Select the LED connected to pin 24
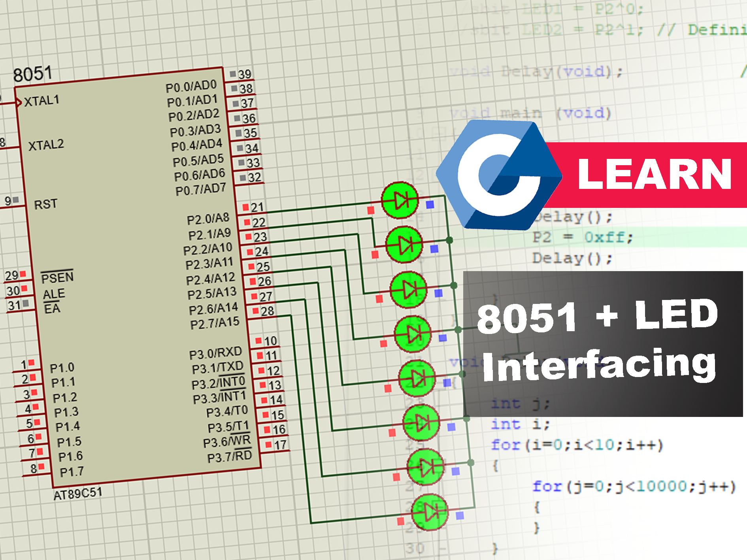 tap(413, 334)
